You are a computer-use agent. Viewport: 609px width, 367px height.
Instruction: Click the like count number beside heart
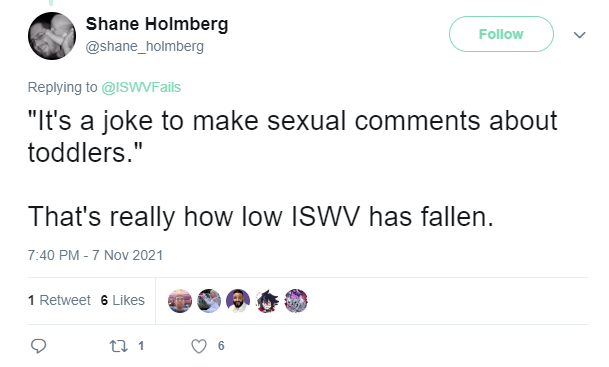pyautogui.click(x=221, y=346)
